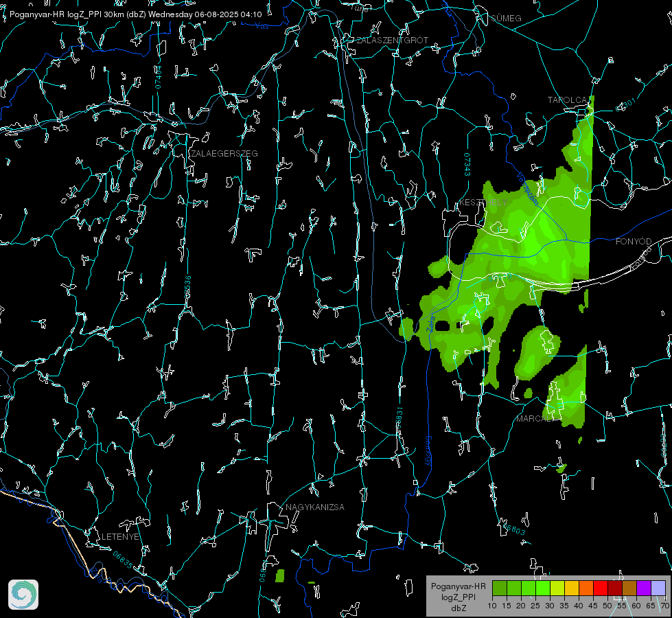Select the 45–50 dBZ red swatch

pos(601,588)
